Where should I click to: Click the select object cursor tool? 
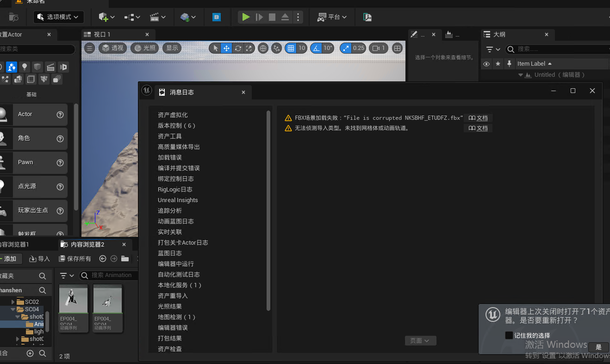pyautogui.click(x=215, y=48)
